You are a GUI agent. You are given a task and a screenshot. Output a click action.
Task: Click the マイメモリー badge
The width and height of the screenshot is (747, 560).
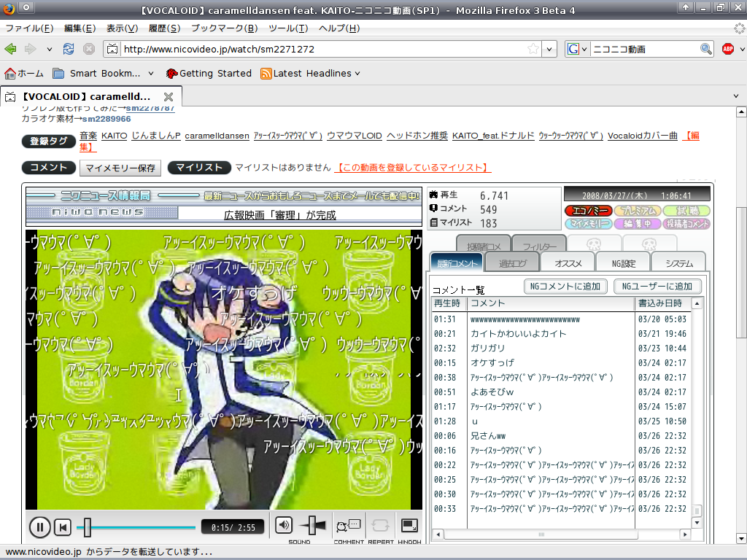589,224
